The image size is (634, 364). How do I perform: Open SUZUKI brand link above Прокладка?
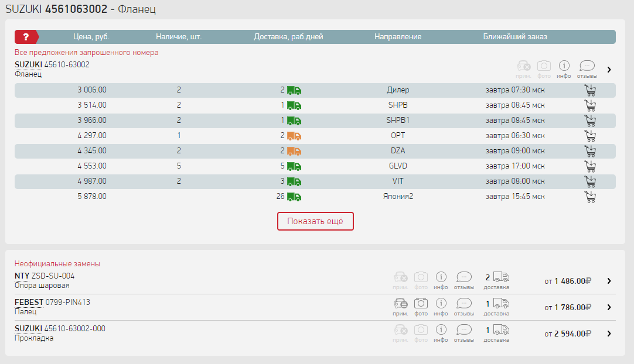pyautogui.click(x=28, y=328)
